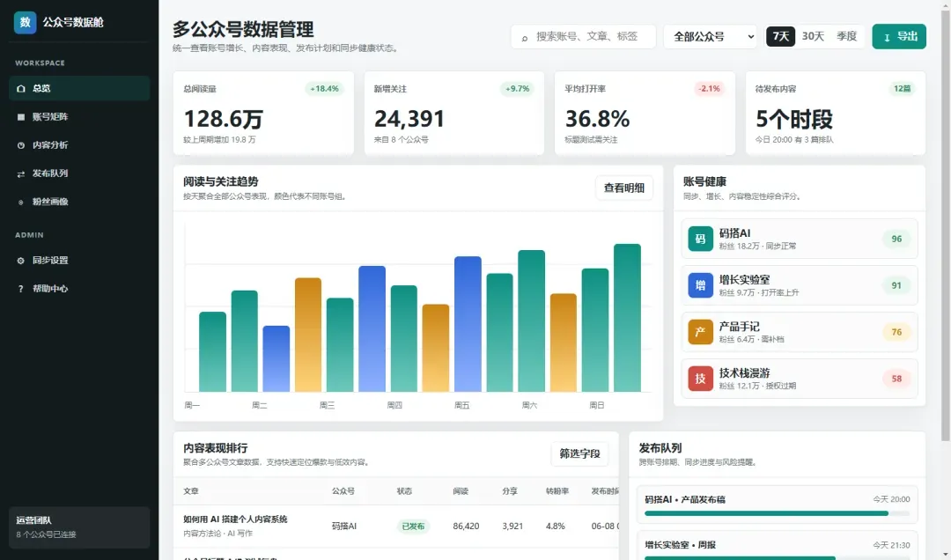Click the 待发布内容 5个时段 card

click(835, 114)
